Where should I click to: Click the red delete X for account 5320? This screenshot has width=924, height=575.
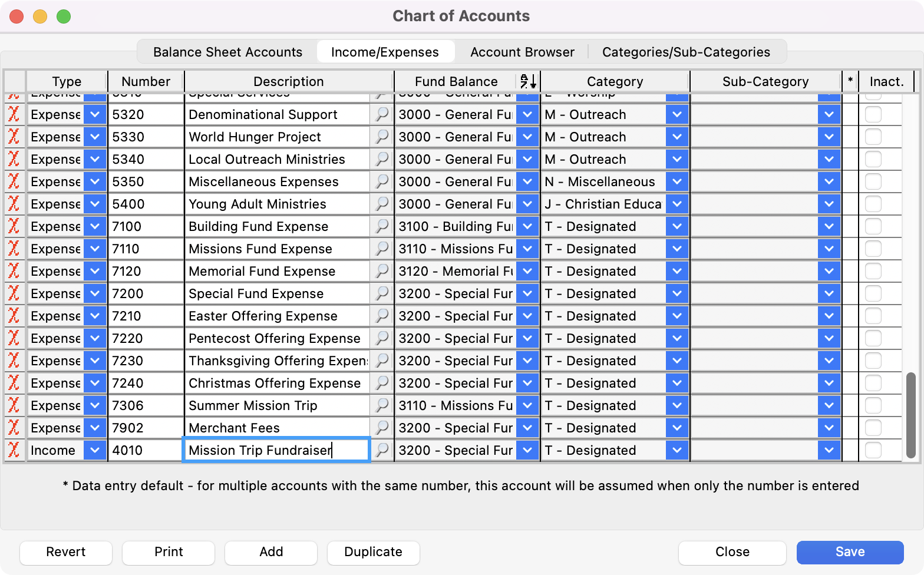pos(14,114)
